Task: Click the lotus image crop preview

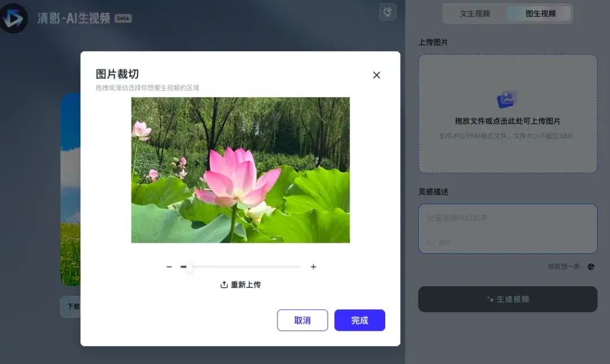Action: 241,170
